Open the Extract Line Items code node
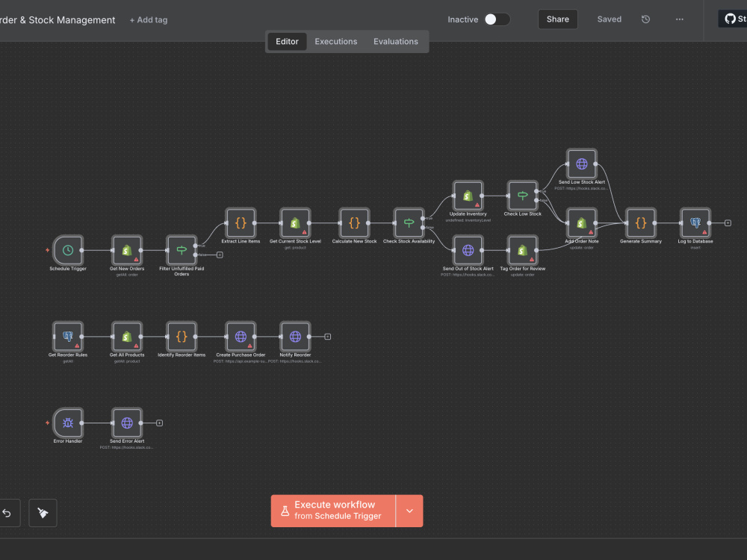This screenshot has height=560, width=747. [x=241, y=223]
